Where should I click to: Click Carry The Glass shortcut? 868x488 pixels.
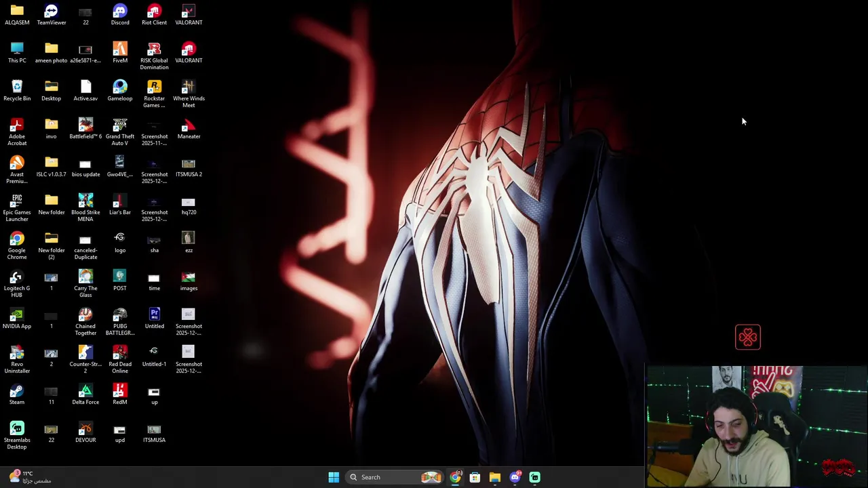point(85,284)
